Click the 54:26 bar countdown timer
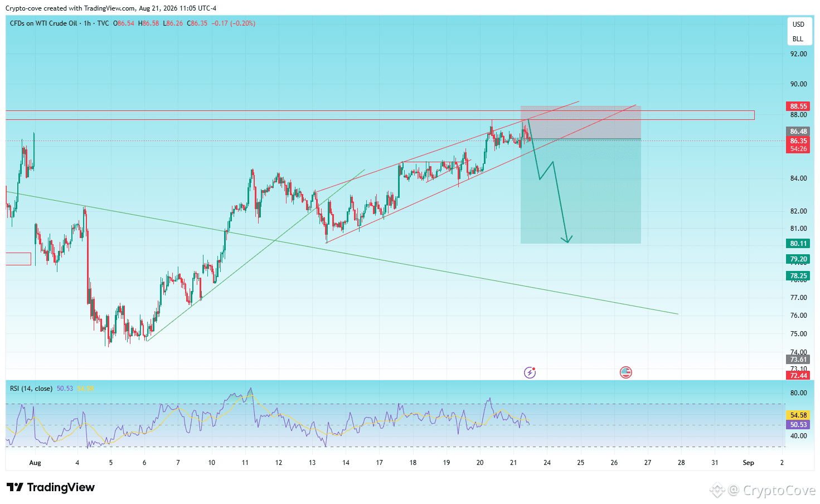This screenshot has width=820, height=504. [798, 149]
